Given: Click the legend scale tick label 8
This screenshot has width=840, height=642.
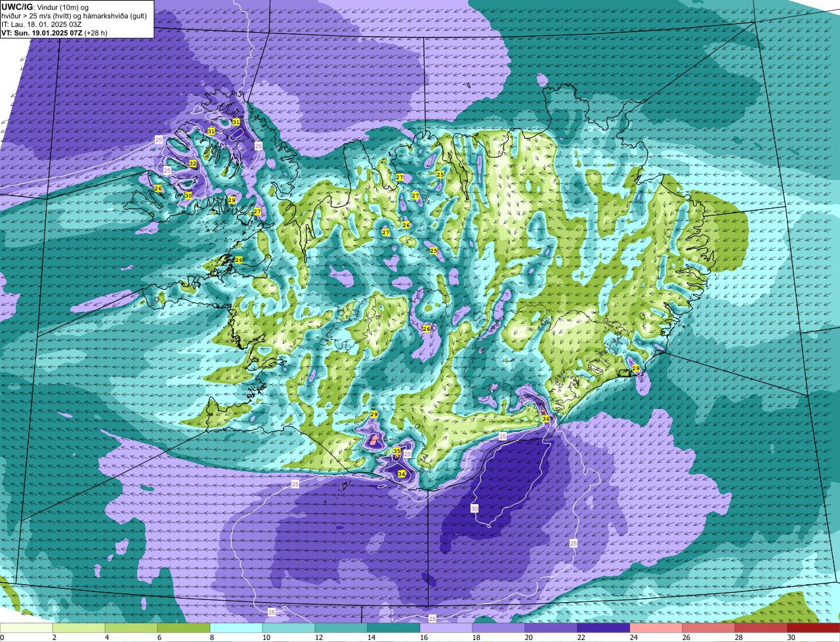Looking at the screenshot, I should [x=213, y=637].
